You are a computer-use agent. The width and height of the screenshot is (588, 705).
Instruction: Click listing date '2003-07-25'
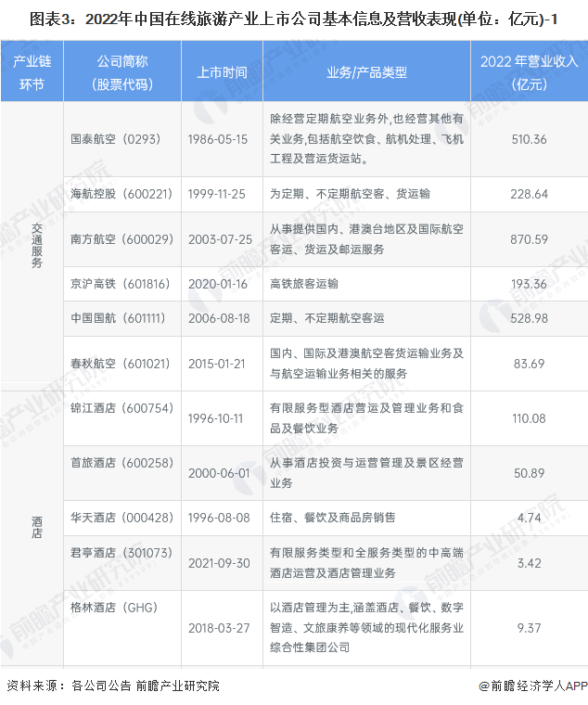[221, 239]
